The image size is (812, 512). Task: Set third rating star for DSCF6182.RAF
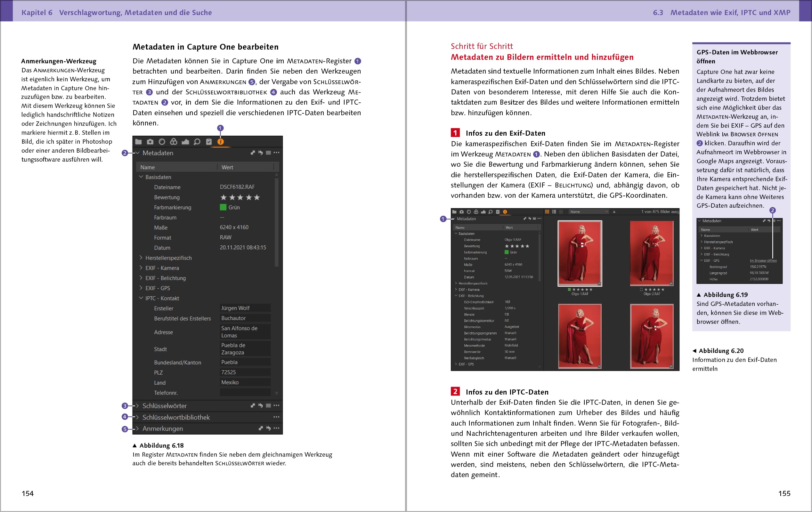240,197
